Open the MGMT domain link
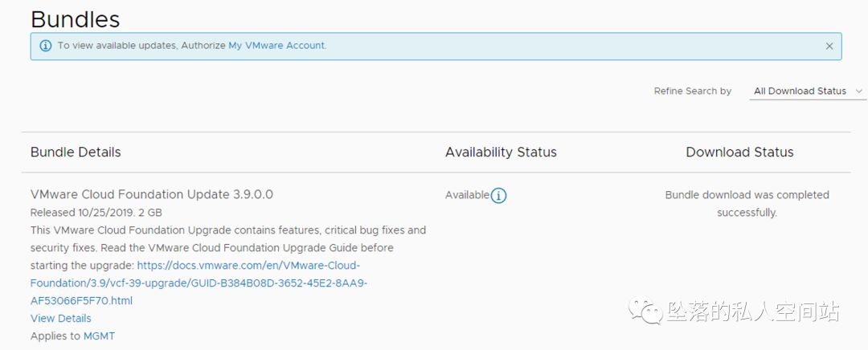 [100, 336]
